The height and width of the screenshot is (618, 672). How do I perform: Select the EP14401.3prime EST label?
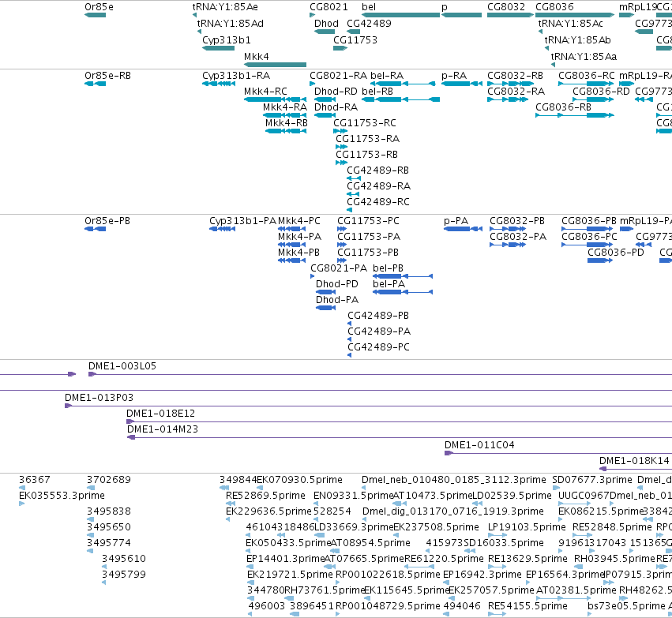pyautogui.click(x=286, y=559)
